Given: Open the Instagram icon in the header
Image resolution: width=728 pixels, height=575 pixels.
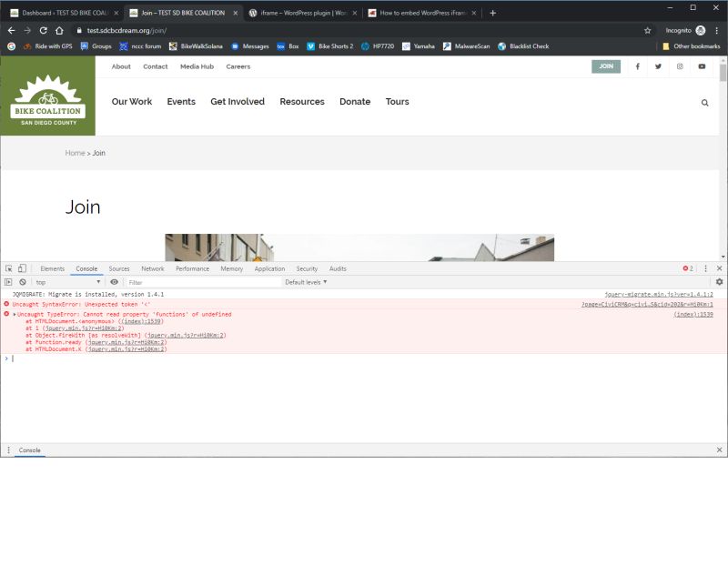Looking at the screenshot, I should coord(679,66).
